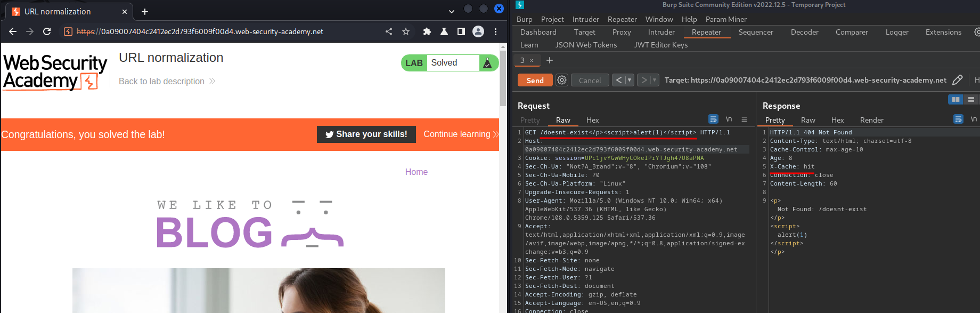The height and width of the screenshot is (313, 980).
Task: Open Chrome Labs flask icon in toolbar
Action: coord(444,31)
